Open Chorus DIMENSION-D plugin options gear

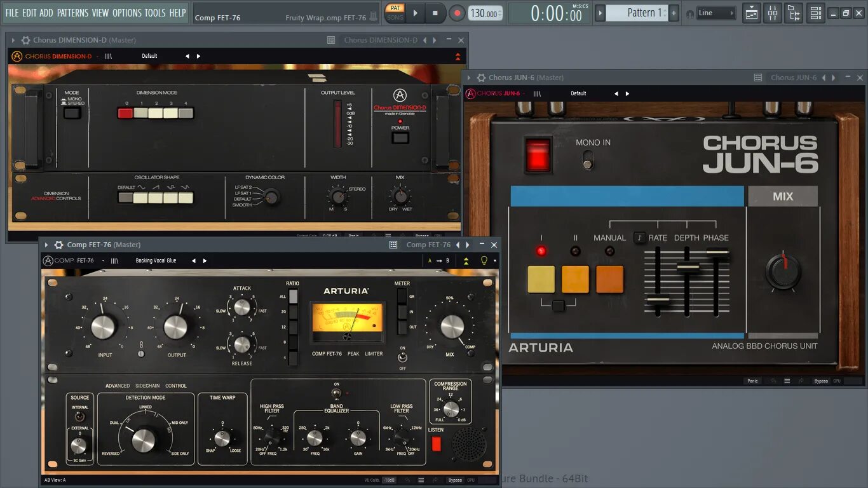point(25,40)
